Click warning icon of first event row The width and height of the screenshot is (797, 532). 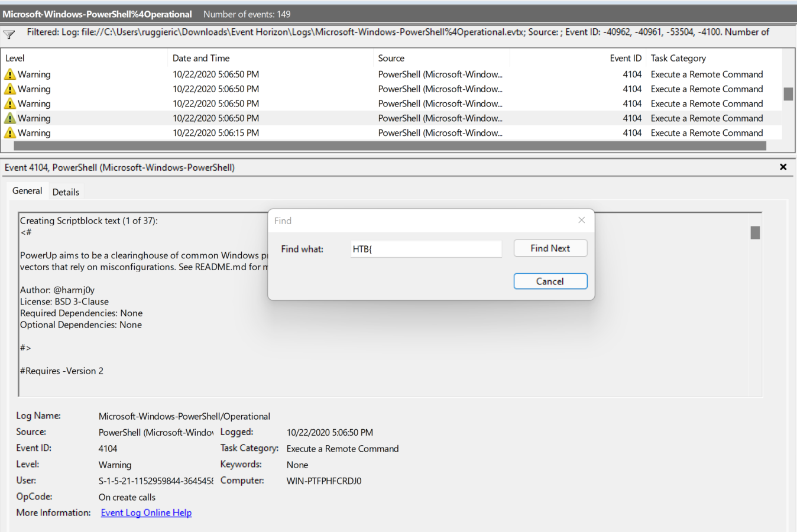[10, 74]
